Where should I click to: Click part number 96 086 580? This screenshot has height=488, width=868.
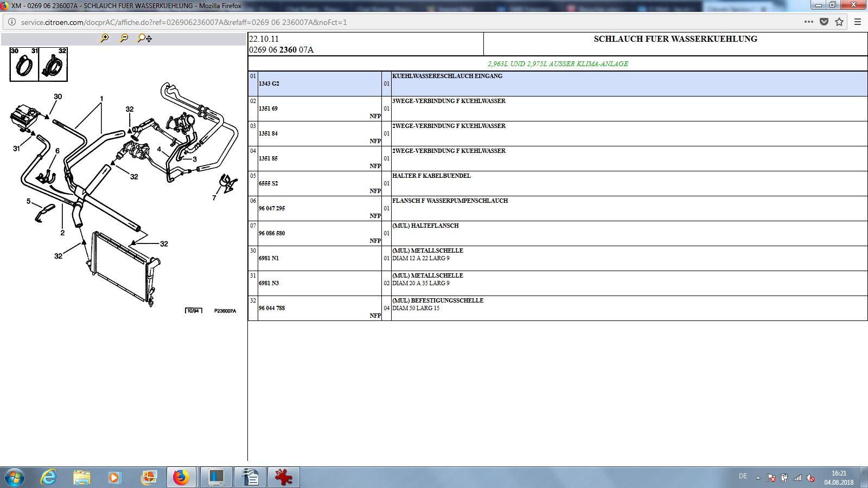point(272,233)
